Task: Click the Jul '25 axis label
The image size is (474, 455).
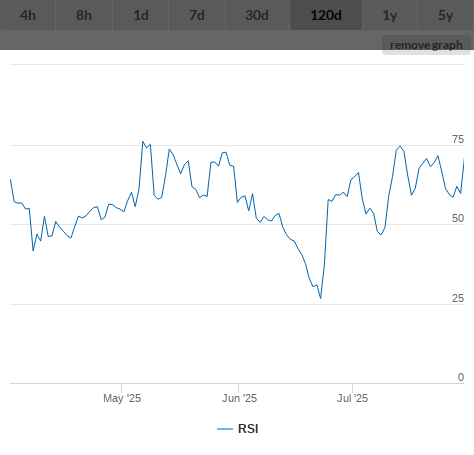Action: pos(352,398)
